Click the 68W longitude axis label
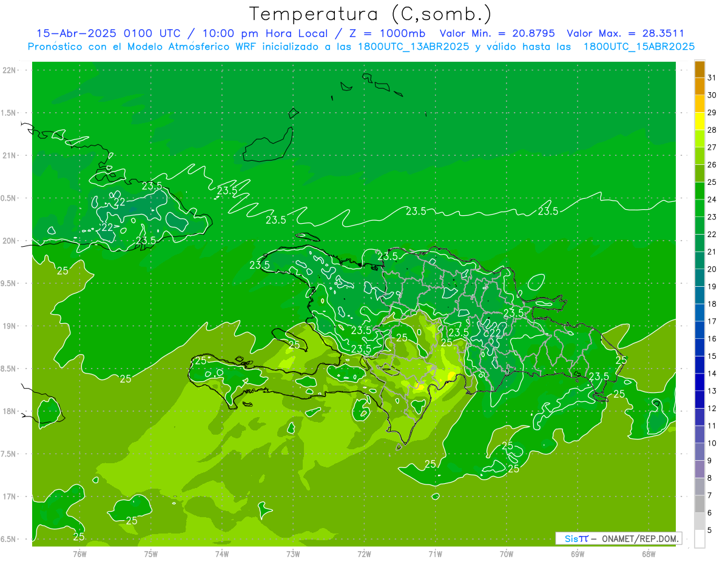Viewport: 728px width, 562px height. pyautogui.click(x=649, y=554)
